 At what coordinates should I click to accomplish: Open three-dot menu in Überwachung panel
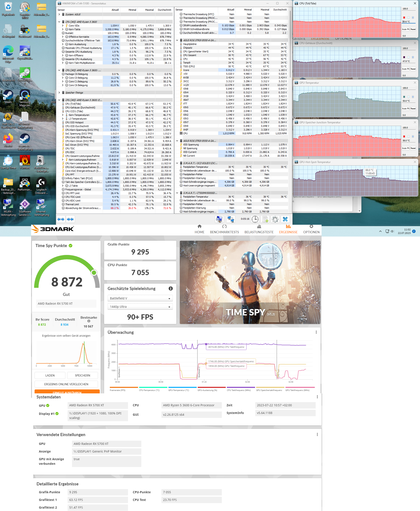[x=316, y=332]
